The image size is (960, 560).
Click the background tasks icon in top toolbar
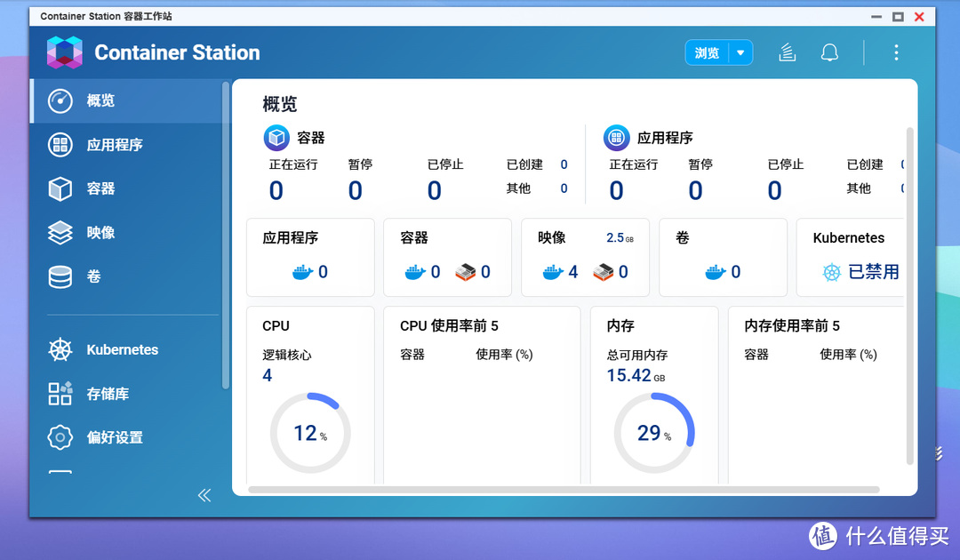[x=787, y=52]
